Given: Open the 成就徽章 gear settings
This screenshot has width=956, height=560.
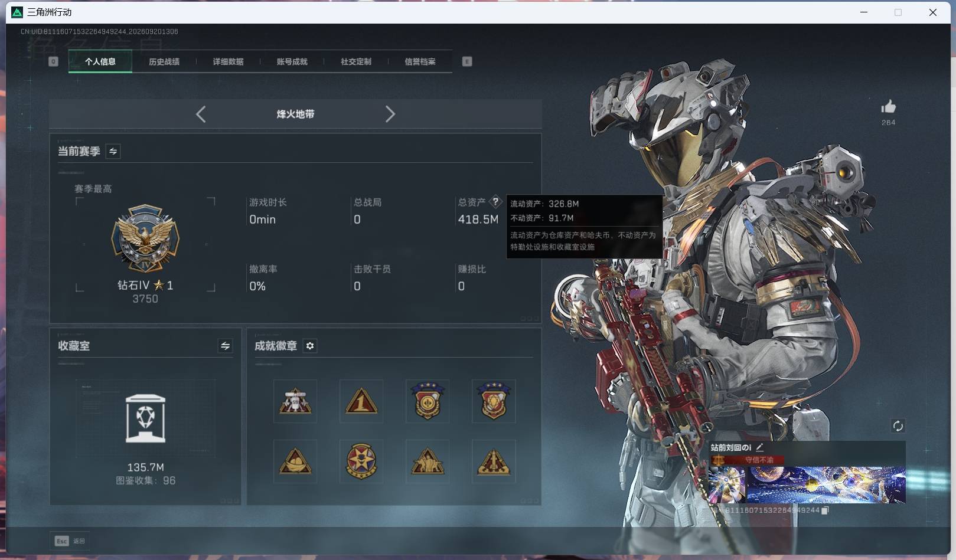Looking at the screenshot, I should pyautogui.click(x=310, y=346).
